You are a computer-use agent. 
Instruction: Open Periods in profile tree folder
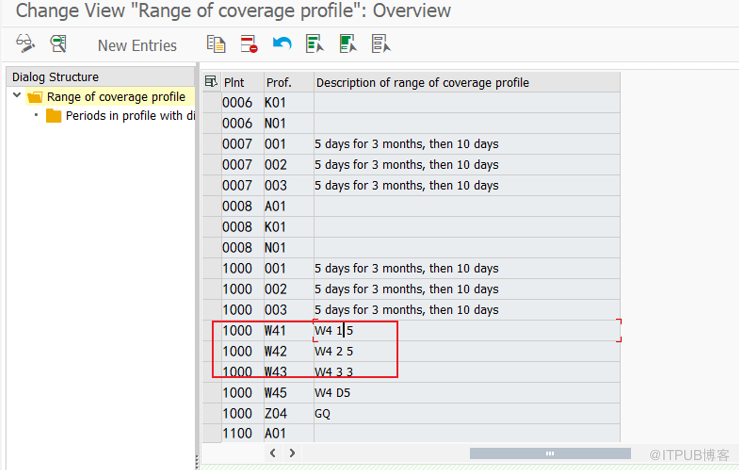[54, 116]
